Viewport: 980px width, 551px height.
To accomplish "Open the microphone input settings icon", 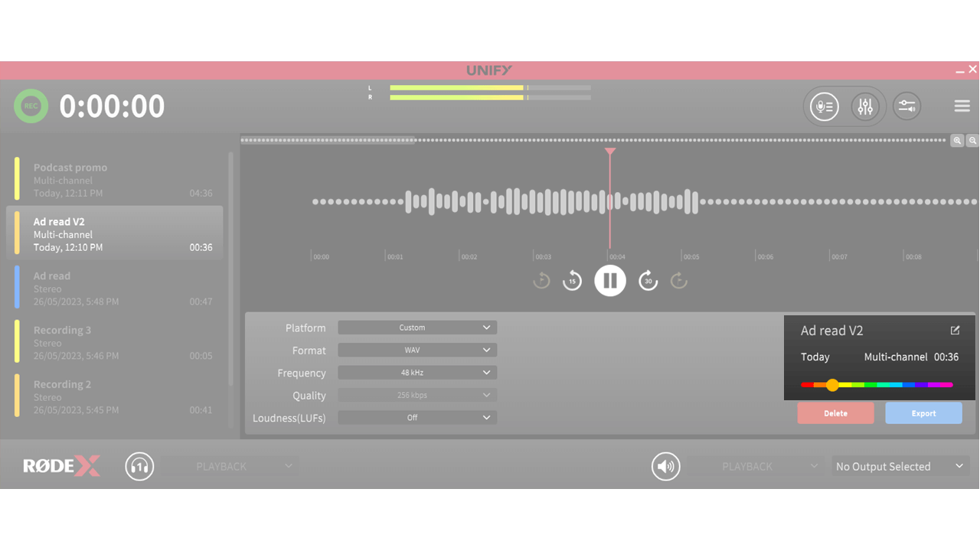I will (824, 106).
